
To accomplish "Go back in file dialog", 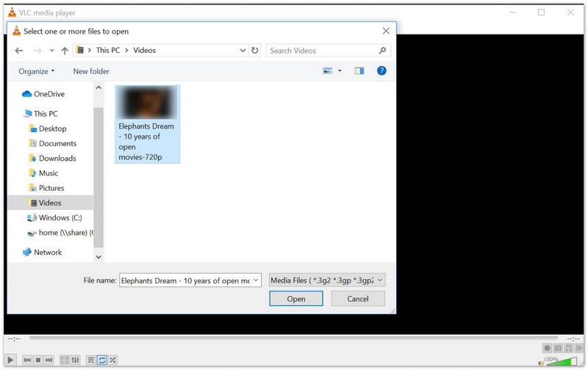I will click(x=19, y=51).
